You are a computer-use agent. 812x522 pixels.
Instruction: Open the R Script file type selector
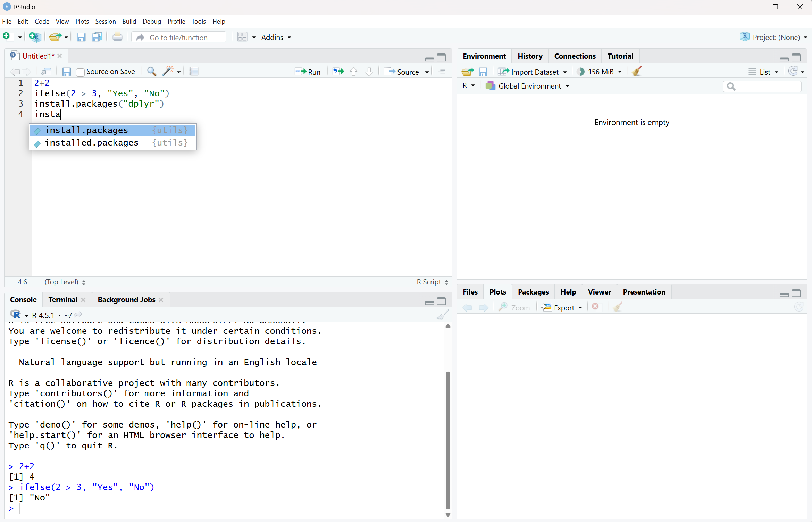tap(432, 282)
